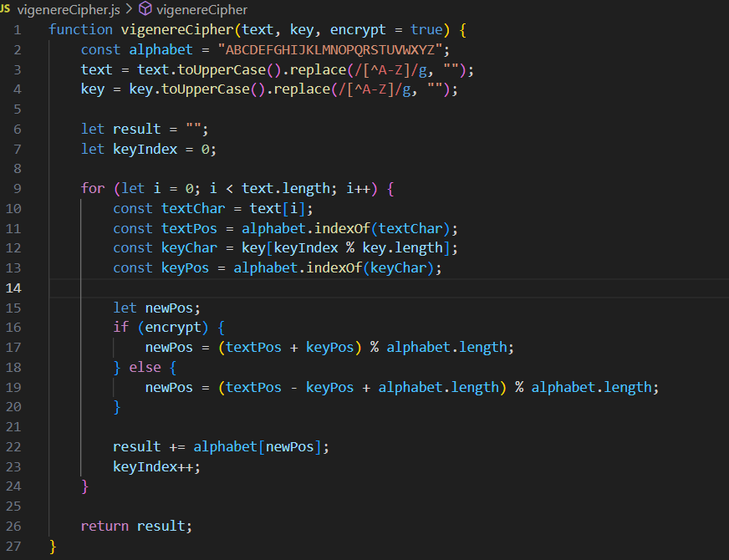Viewport: 729px width, 560px height.
Task: Click 'result' variable on line 6
Action: [x=137, y=130]
